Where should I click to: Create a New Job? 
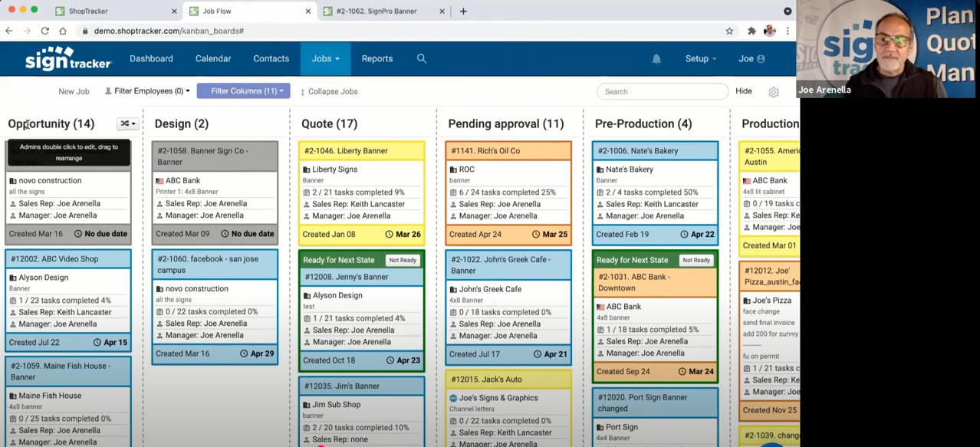coord(74,91)
